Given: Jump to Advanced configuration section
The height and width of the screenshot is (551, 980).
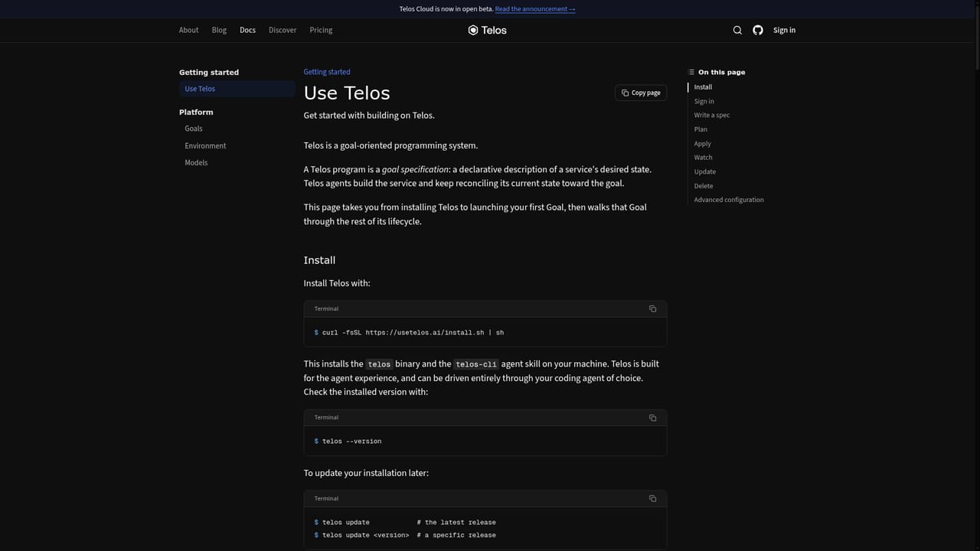Looking at the screenshot, I should (729, 200).
